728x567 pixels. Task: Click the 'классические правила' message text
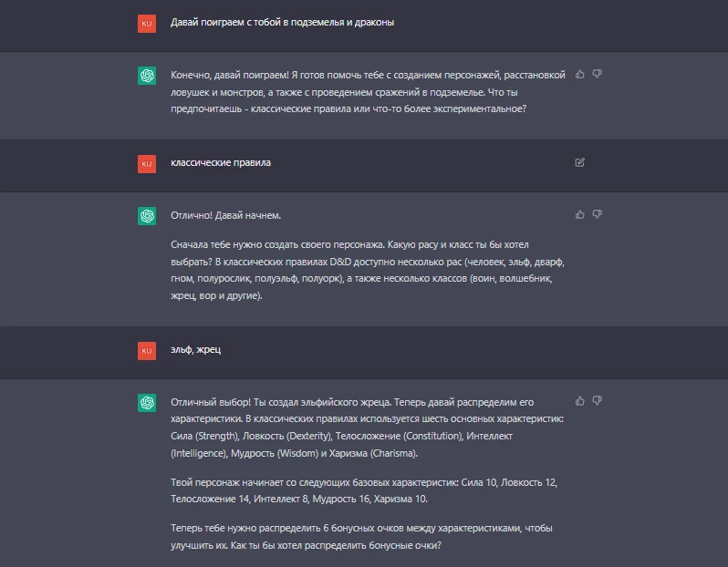click(x=221, y=163)
